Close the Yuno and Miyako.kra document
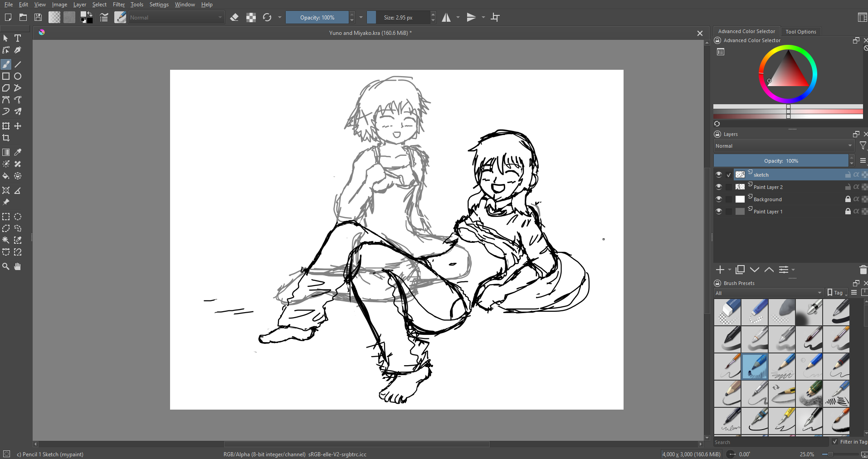This screenshot has height=459, width=868. [700, 33]
